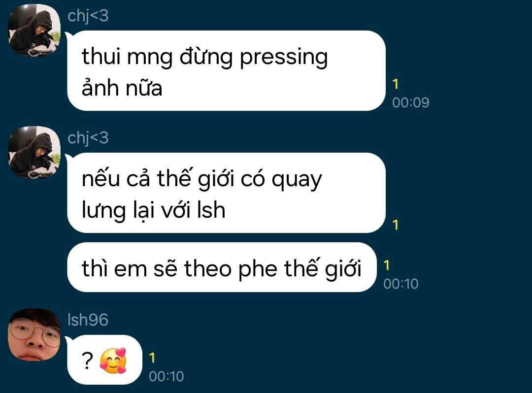Open chj<3's avatar beside the 'nếu cả thế giới' message
Image resolution: width=532 pixels, height=393 pixels.
34,152
